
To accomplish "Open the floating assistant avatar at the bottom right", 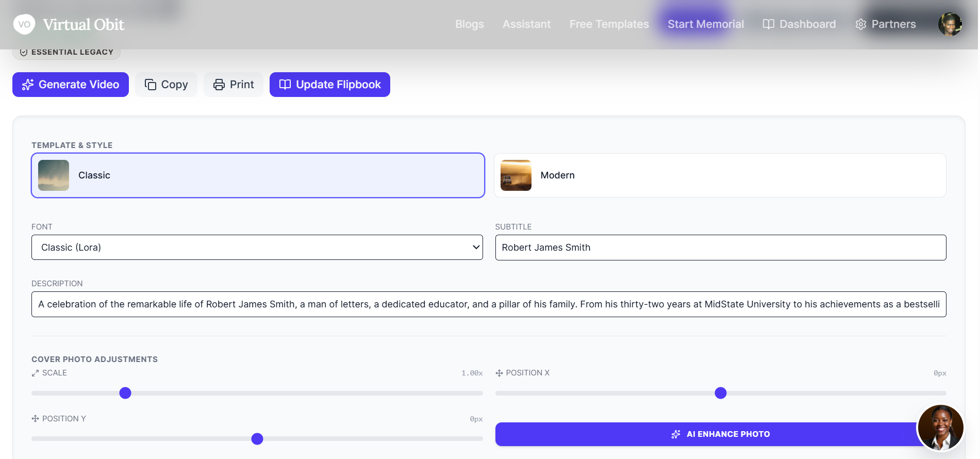I will tap(940, 428).
